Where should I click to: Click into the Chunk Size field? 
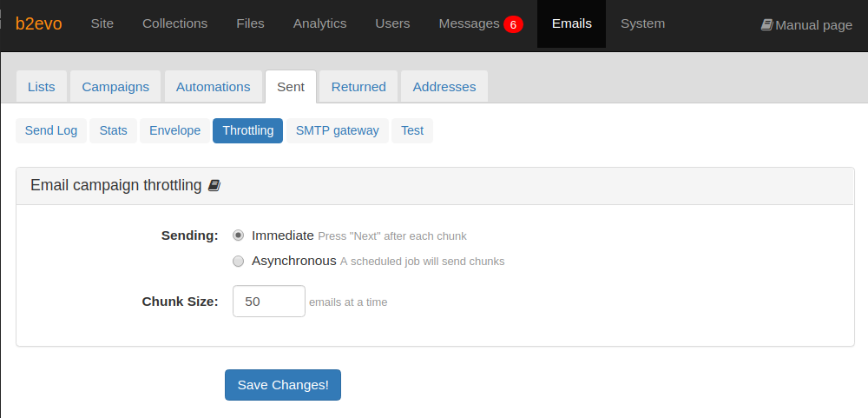(269, 301)
